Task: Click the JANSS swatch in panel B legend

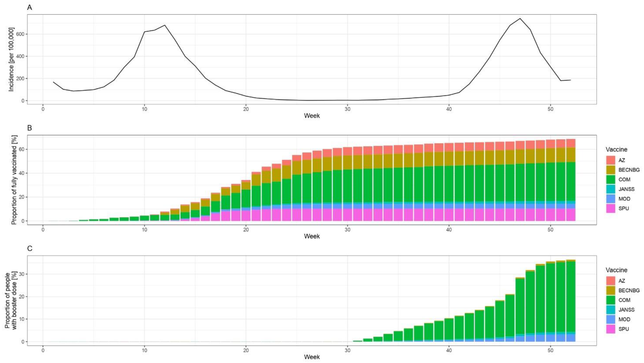Action: pyautogui.click(x=610, y=189)
